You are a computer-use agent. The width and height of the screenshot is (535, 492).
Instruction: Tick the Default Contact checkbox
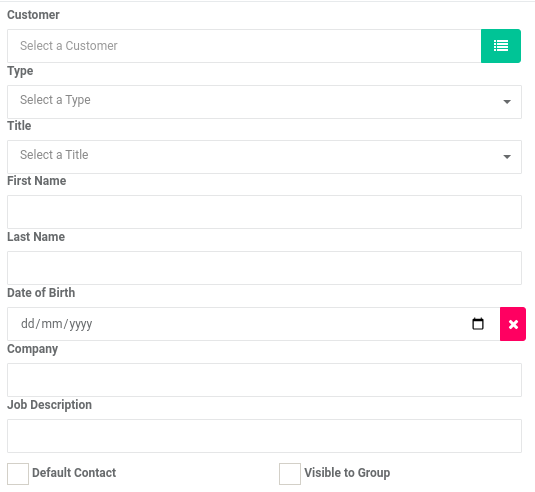(x=18, y=474)
